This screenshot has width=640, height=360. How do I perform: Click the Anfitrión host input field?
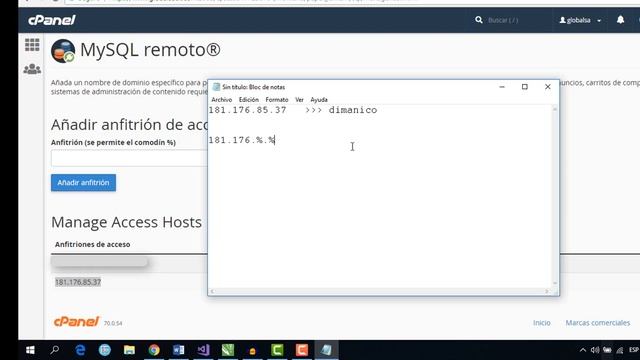(129, 158)
